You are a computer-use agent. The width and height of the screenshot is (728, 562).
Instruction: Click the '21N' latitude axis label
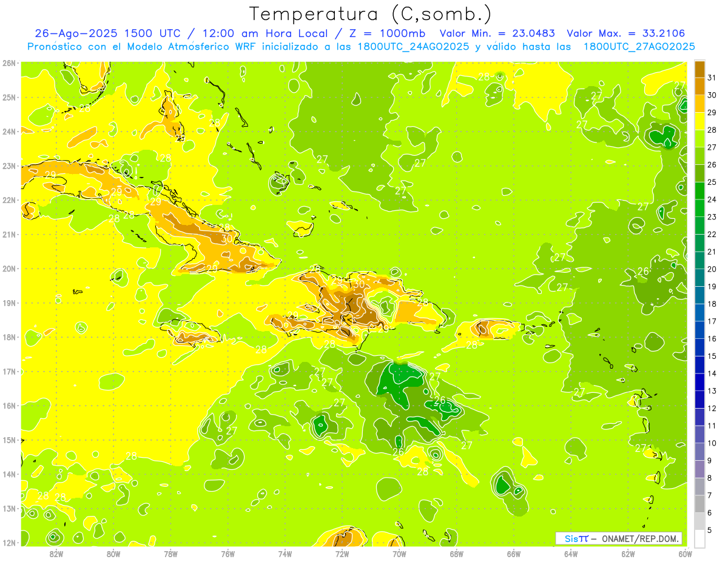(x=9, y=235)
